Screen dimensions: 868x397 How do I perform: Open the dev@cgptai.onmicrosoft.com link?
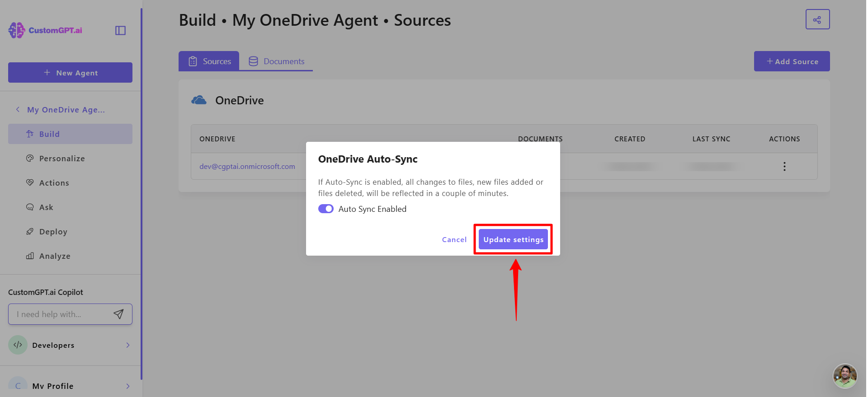pyautogui.click(x=247, y=166)
